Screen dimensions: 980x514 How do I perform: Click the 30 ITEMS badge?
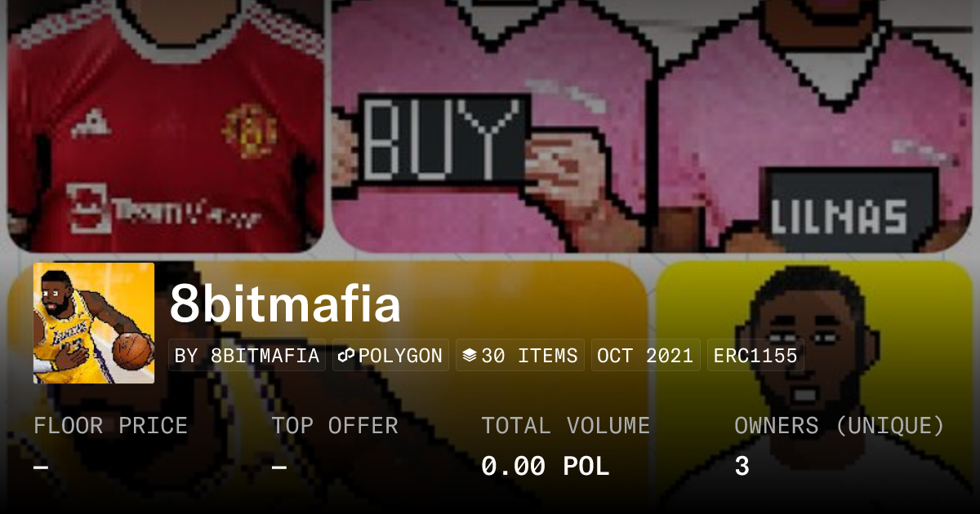pos(520,356)
